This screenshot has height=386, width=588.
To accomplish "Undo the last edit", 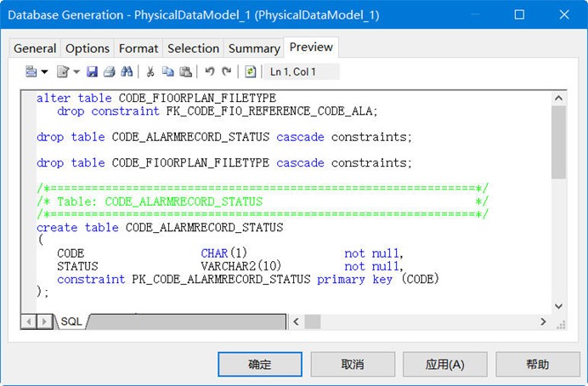I will point(210,71).
